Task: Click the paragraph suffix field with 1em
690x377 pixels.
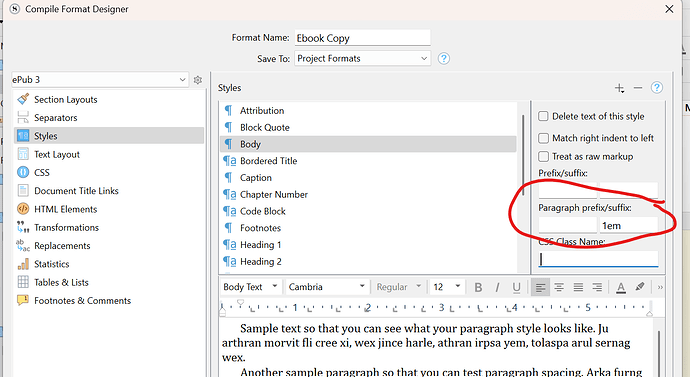Action: click(x=629, y=225)
